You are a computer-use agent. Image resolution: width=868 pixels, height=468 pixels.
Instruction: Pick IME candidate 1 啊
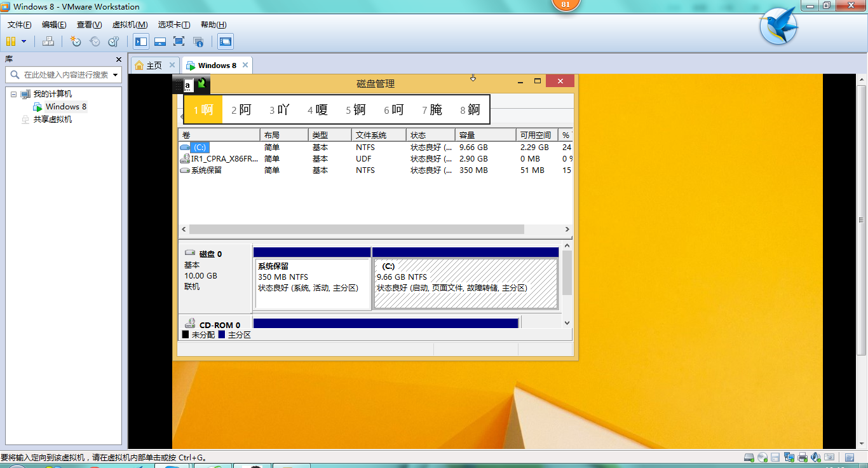click(203, 109)
